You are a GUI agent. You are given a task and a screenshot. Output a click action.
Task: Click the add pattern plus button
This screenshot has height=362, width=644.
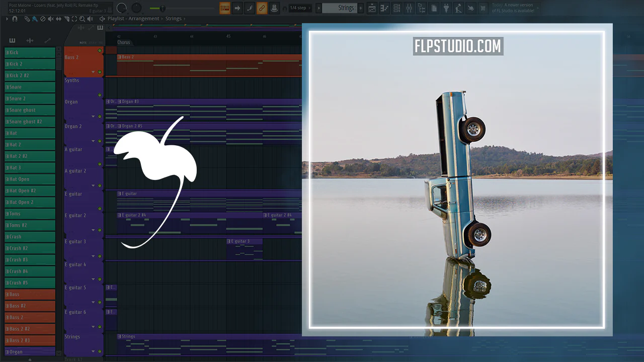point(30,359)
